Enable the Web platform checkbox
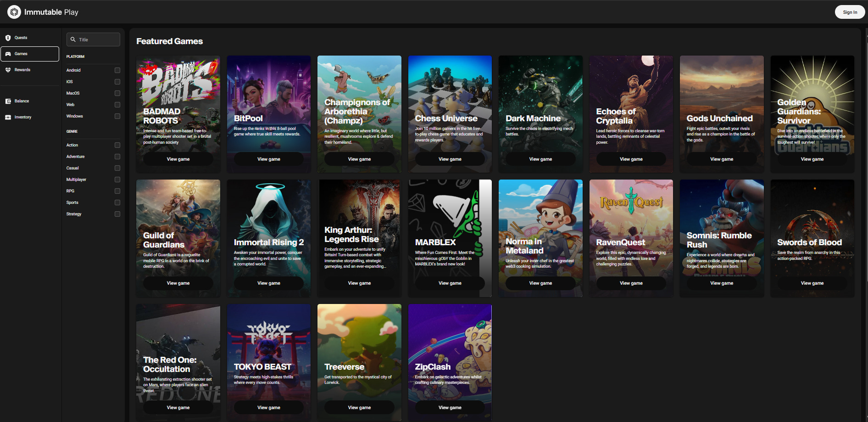868x422 pixels. click(117, 105)
